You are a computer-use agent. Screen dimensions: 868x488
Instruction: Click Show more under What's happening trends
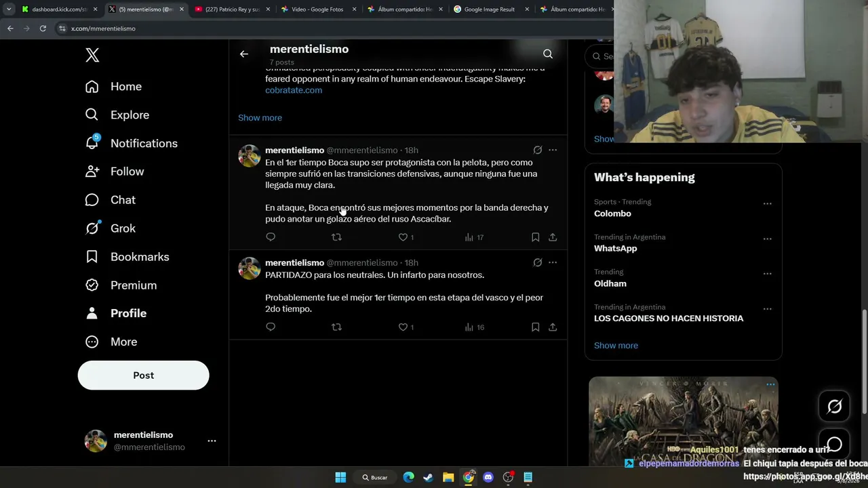tap(616, 346)
